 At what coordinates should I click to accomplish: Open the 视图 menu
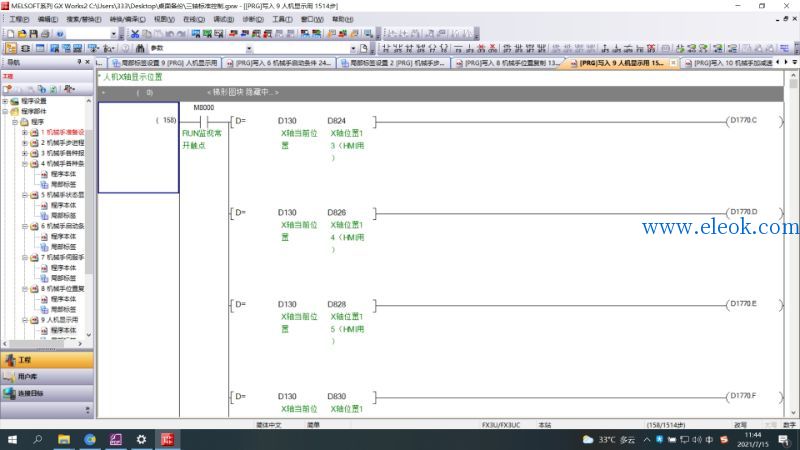click(164, 19)
